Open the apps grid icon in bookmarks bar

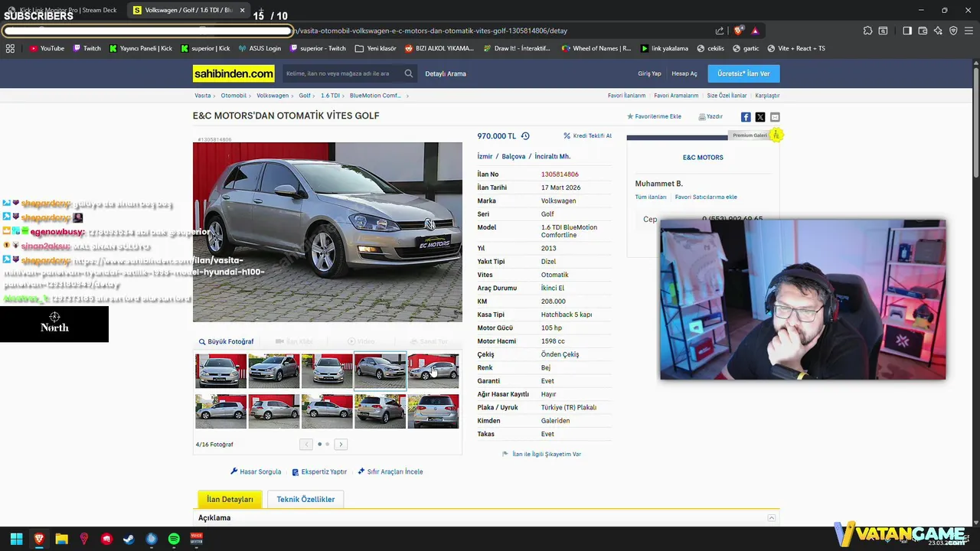coord(10,48)
